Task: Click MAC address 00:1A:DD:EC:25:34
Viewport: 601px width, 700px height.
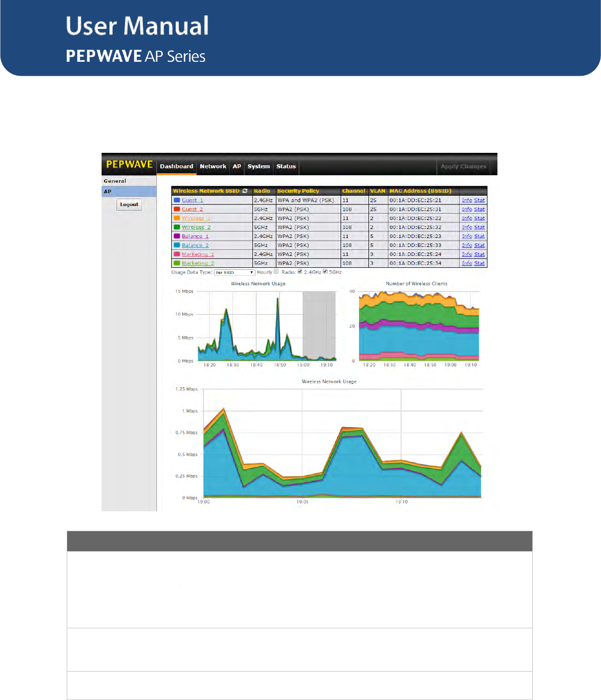Action: [x=415, y=263]
